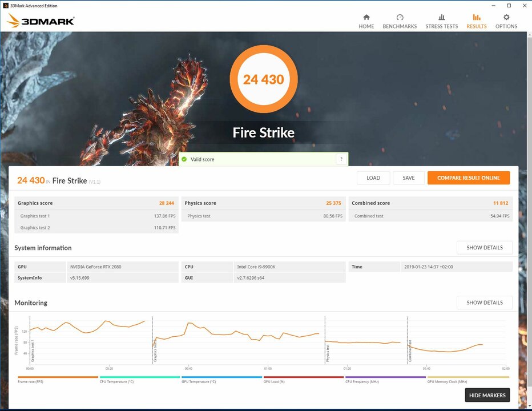Click the Stress Tests bar chart icon
The image size is (532, 411).
[441, 17]
